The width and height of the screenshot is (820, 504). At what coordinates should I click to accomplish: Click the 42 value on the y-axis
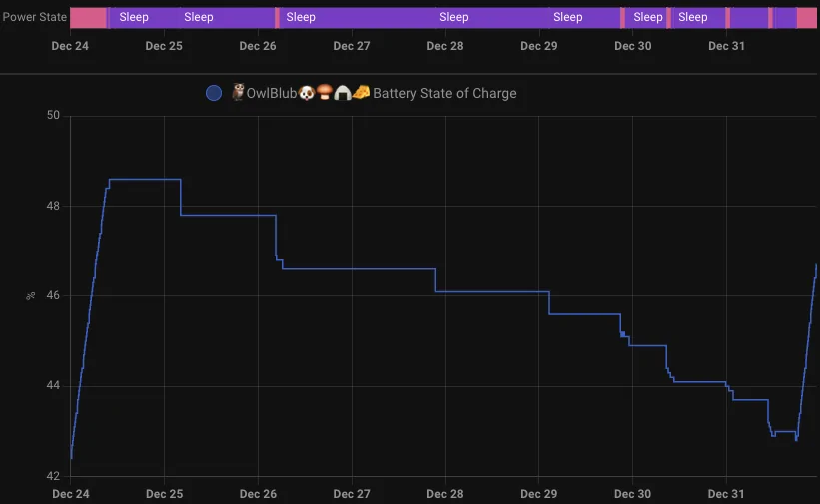pos(53,476)
